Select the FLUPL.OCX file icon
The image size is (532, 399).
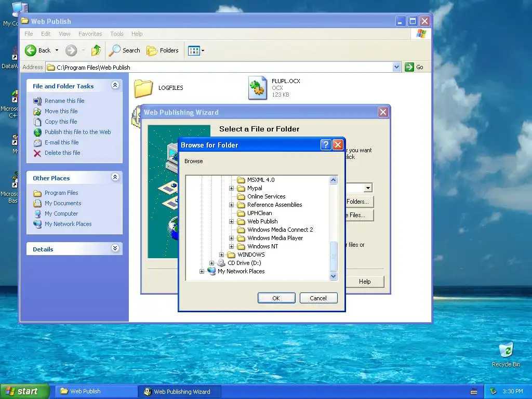point(258,88)
